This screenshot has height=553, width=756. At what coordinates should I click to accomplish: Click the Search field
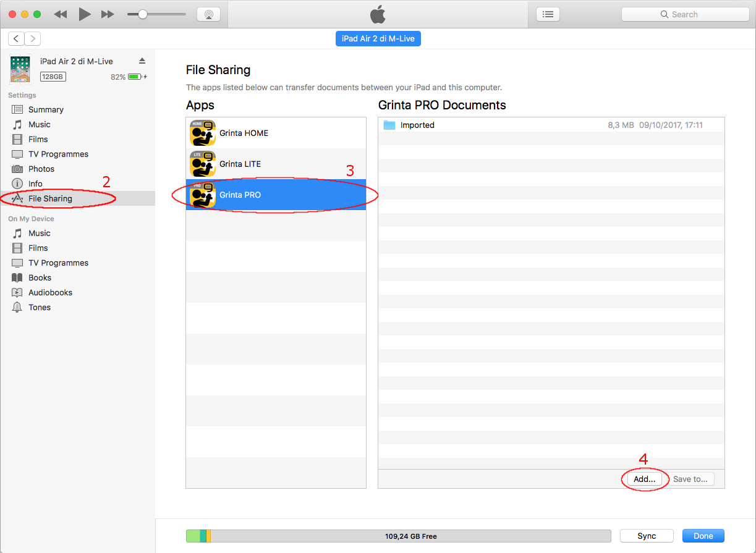coord(685,14)
